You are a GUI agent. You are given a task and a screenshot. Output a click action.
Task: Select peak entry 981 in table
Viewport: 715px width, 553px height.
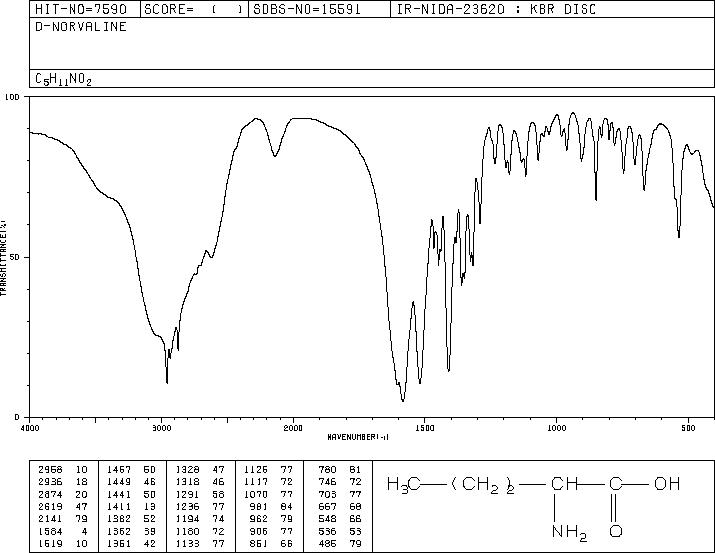(x=271, y=506)
